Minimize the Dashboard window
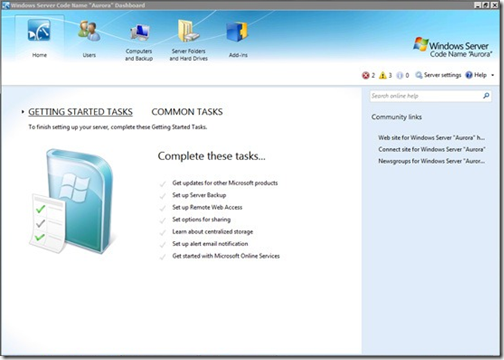The width and height of the screenshot is (504, 360). coord(478,5)
